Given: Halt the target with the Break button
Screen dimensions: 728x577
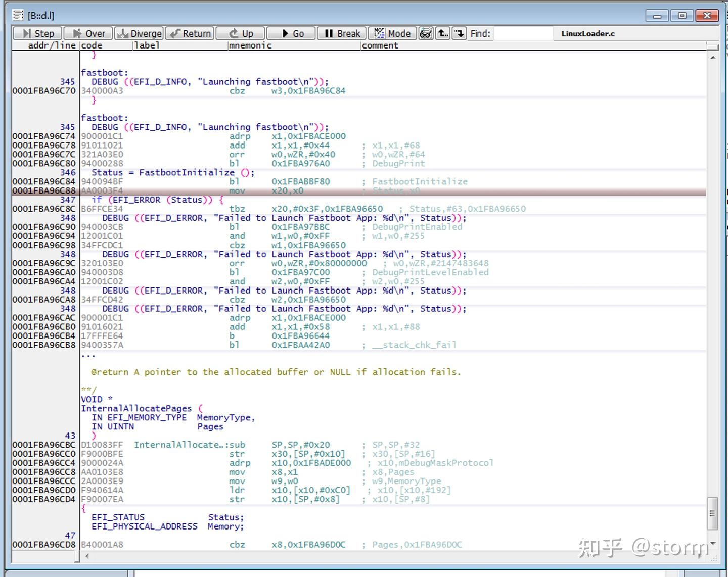Looking at the screenshot, I should pyautogui.click(x=342, y=33).
